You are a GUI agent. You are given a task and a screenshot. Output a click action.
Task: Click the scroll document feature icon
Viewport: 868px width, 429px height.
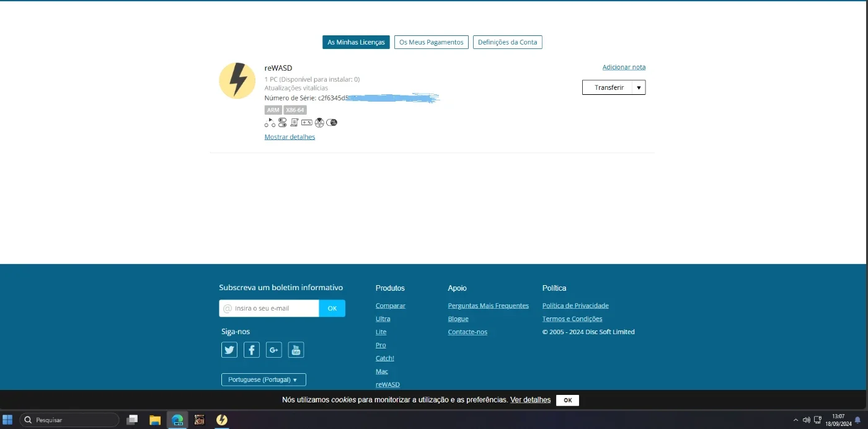[294, 122]
